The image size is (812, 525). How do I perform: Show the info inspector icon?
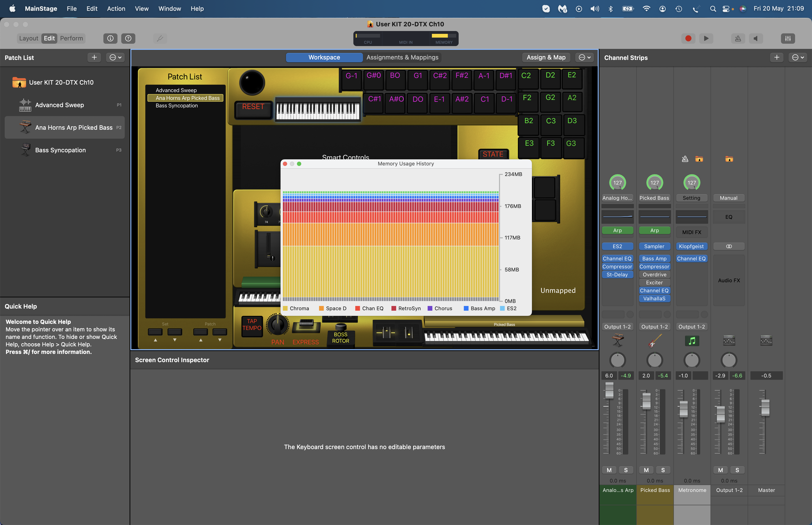click(x=110, y=39)
